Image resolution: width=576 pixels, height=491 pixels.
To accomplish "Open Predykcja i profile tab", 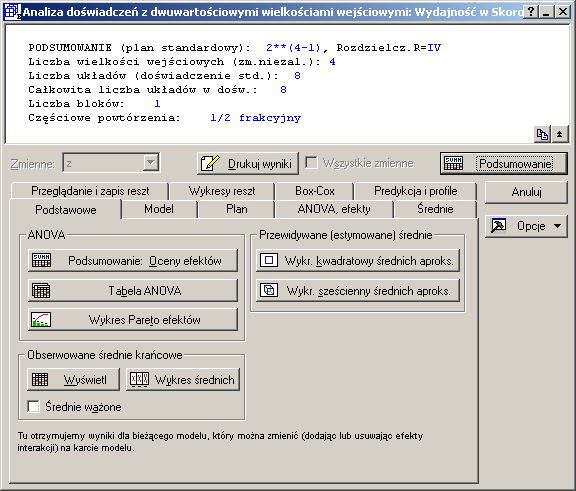I will (415, 191).
